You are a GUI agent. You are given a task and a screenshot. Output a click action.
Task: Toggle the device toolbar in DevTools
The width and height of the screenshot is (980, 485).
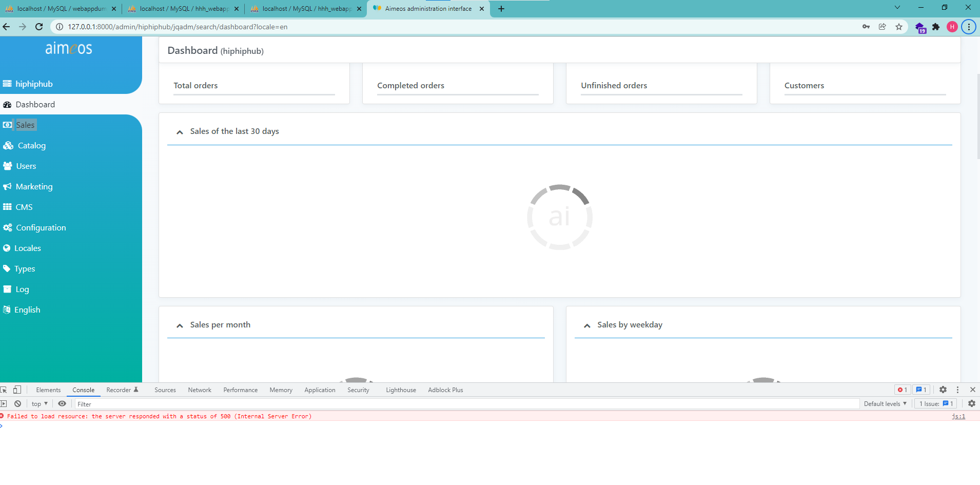17,390
